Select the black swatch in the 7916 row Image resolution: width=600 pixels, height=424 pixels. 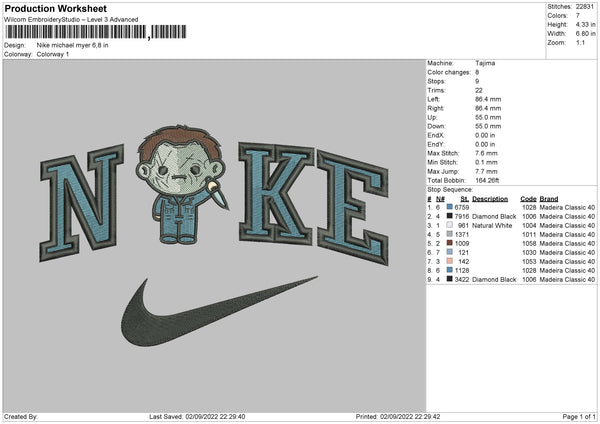click(x=450, y=216)
